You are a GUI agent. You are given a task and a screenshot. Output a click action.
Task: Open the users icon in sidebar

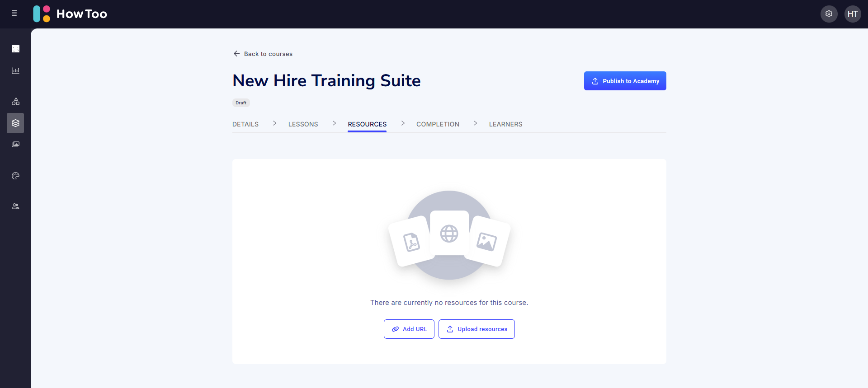coord(15,206)
